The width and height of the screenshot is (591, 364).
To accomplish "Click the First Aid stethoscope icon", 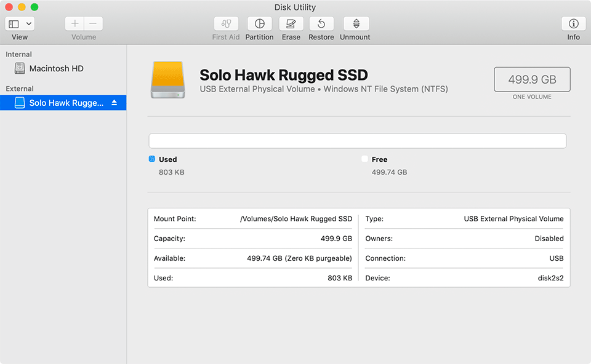I will 226,24.
